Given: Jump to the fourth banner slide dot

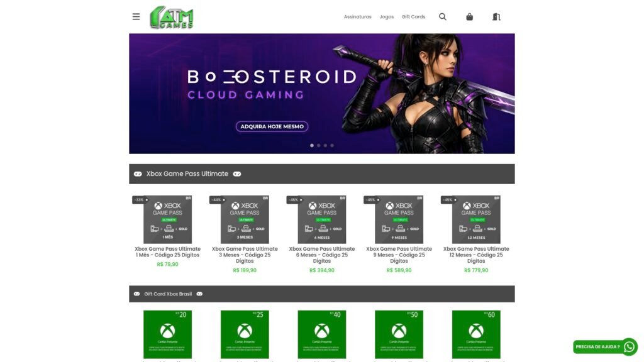Looking at the screenshot, I should [x=332, y=145].
